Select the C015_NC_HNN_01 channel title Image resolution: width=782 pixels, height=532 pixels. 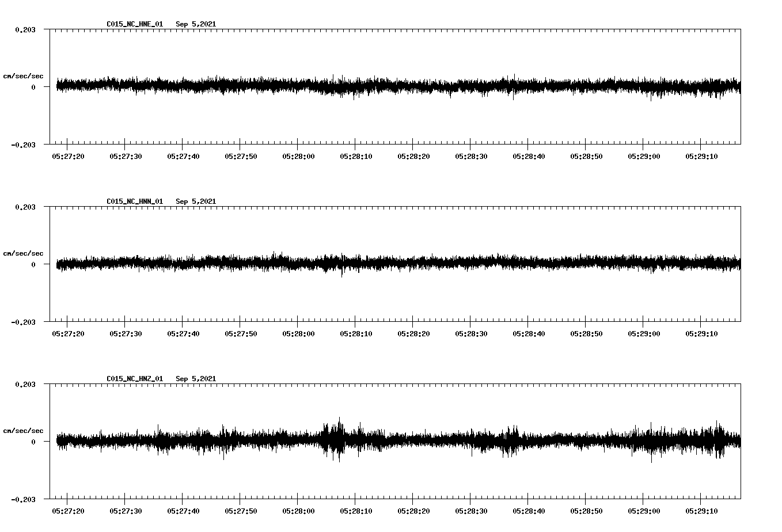135,202
